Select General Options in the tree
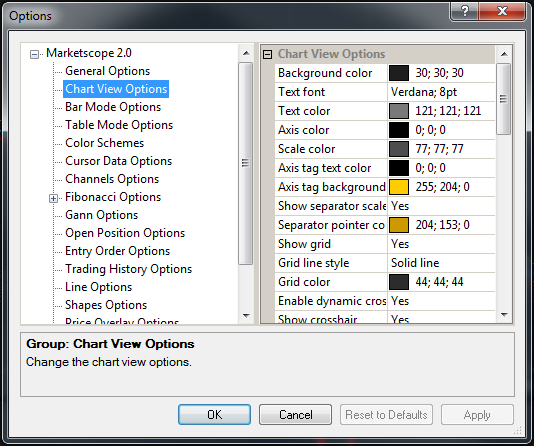534x446 pixels. tap(107, 71)
